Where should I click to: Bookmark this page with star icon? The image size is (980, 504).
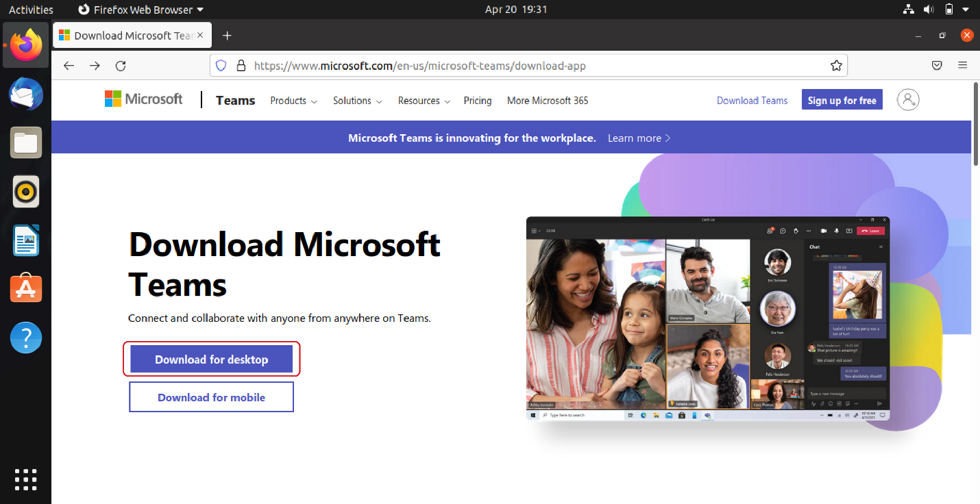pyautogui.click(x=836, y=66)
